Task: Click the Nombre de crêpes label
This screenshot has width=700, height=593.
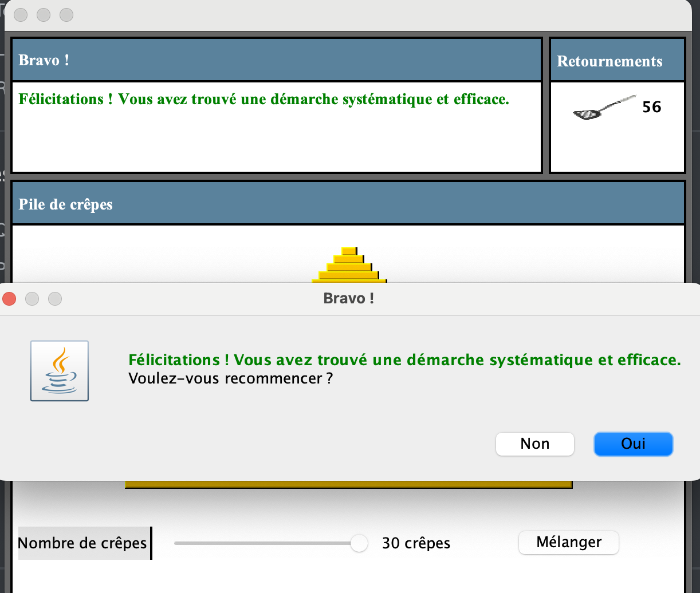Action: click(x=83, y=543)
